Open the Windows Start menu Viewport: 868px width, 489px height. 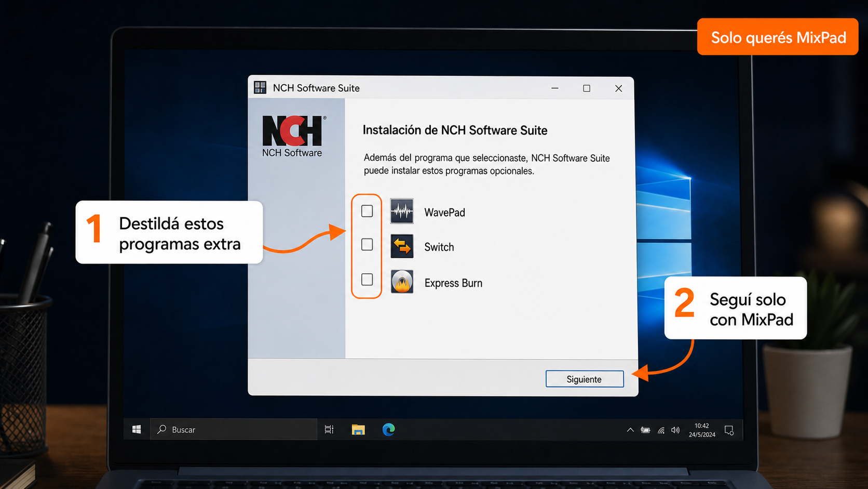137,429
